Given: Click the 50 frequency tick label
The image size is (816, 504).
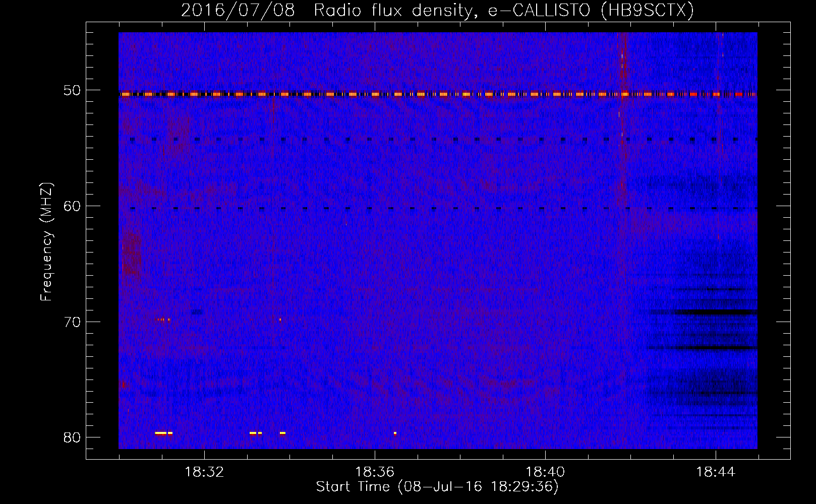Looking at the screenshot, I should [72, 90].
